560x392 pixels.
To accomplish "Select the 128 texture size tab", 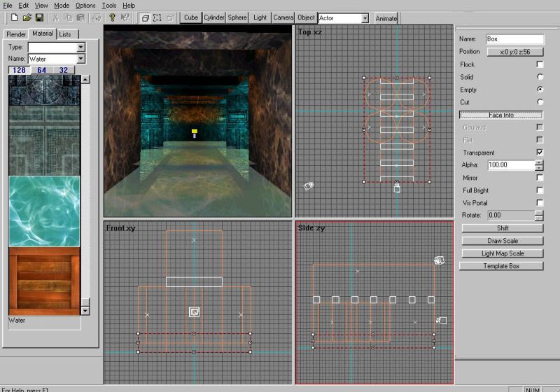I will [x=20, y=70].
